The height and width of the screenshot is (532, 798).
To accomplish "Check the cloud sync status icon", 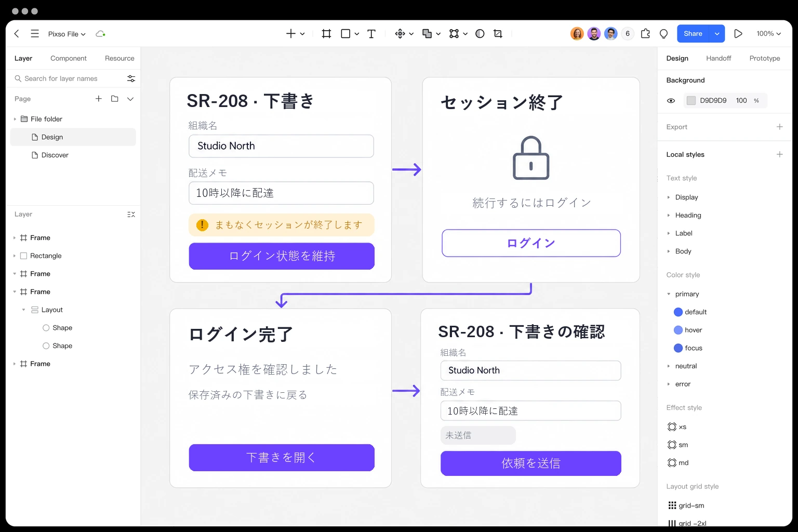I will [100, 34].
